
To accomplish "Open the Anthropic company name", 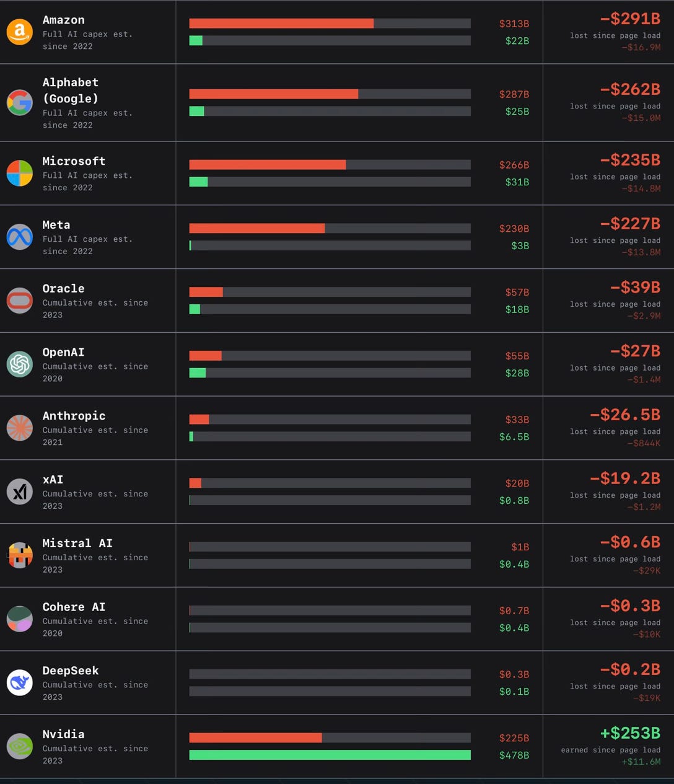I will coord(74,416).
